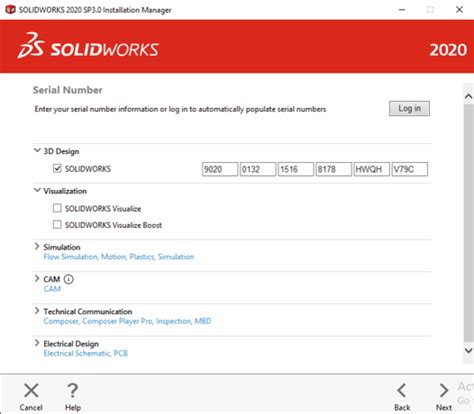
Task: Click the CAM info icon
Action: [69, 279]
